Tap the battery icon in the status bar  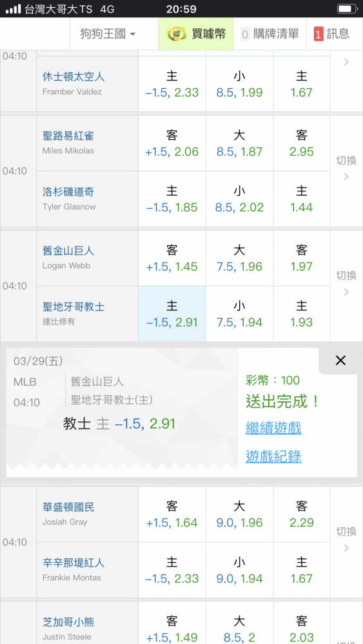coord(347,8)
